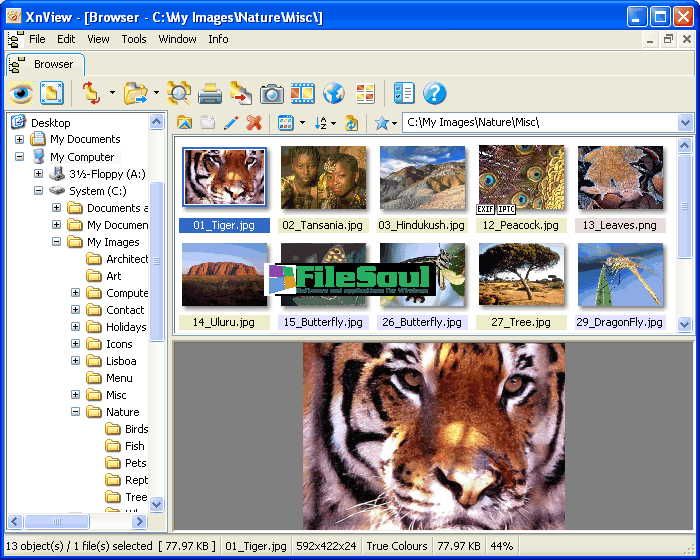Click the pencil Rename icon
Image resolution: width=700 pixels, height=560 pixels.
(231, 123)
